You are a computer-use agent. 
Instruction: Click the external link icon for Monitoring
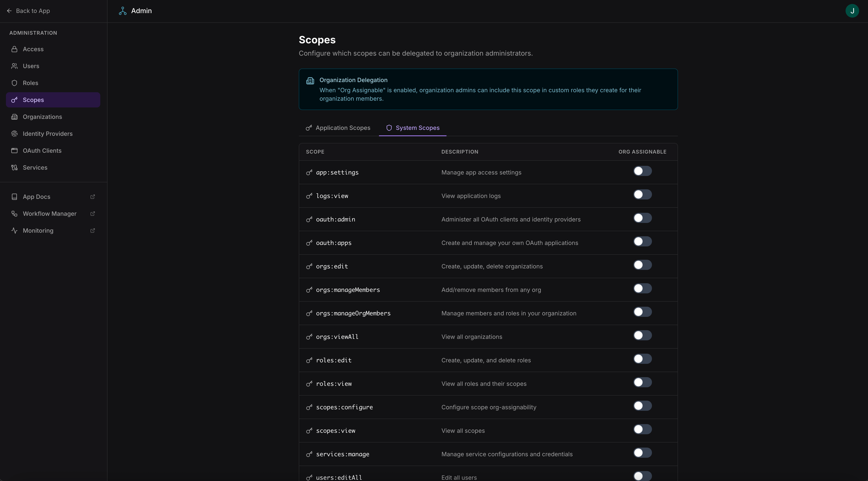tap(93, 230)
